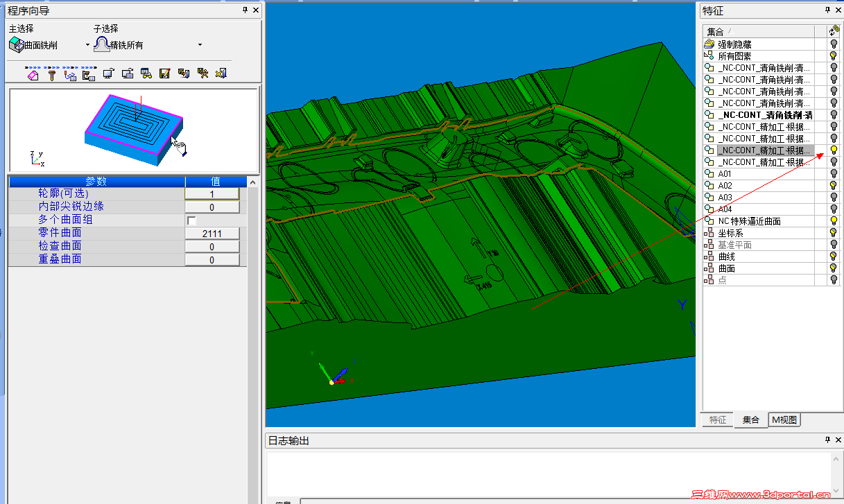Toggle the 多个曲面组 checkbox
The image size is (844, 504).
(x=191, y=220)
